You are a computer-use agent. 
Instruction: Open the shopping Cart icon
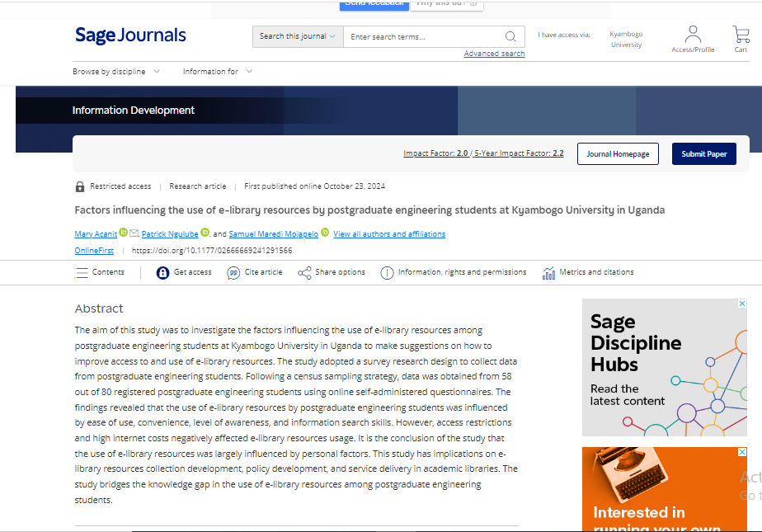tap(741, 35)
